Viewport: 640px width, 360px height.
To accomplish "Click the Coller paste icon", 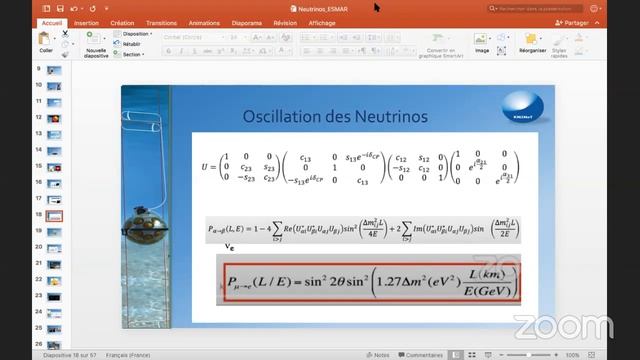I will point(44,39).
